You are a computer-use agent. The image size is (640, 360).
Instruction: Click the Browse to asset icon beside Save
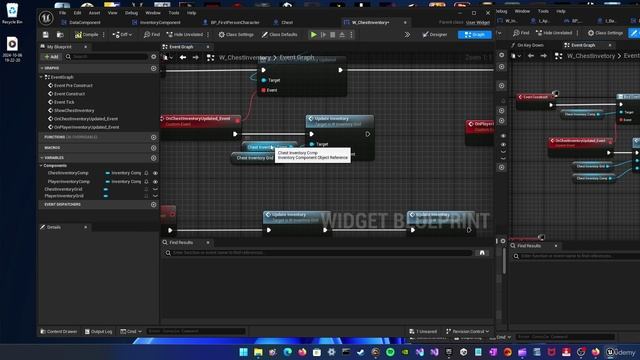click(60, 35)
